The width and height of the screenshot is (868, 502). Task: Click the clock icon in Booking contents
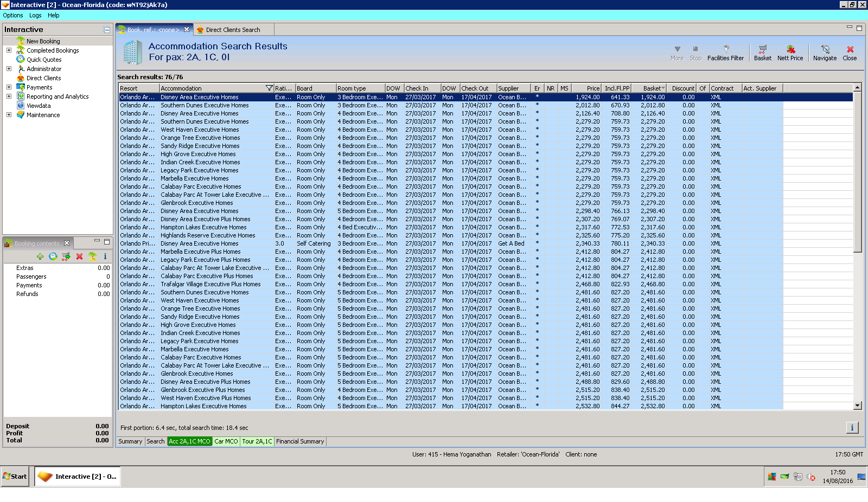click(53, 256)
